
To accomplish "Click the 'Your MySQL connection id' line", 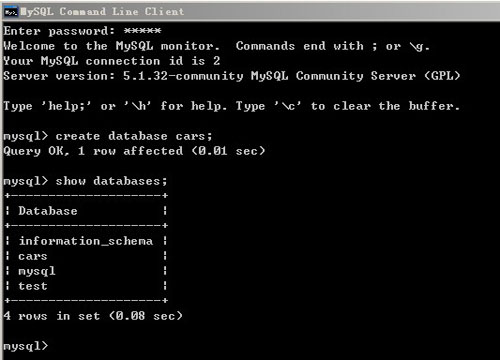I will click(112, 61).
